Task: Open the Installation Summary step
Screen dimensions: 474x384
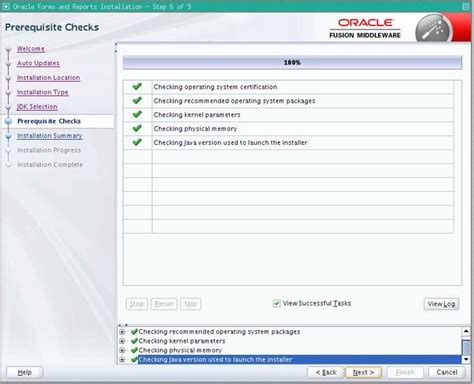Action: click(50, 136)
